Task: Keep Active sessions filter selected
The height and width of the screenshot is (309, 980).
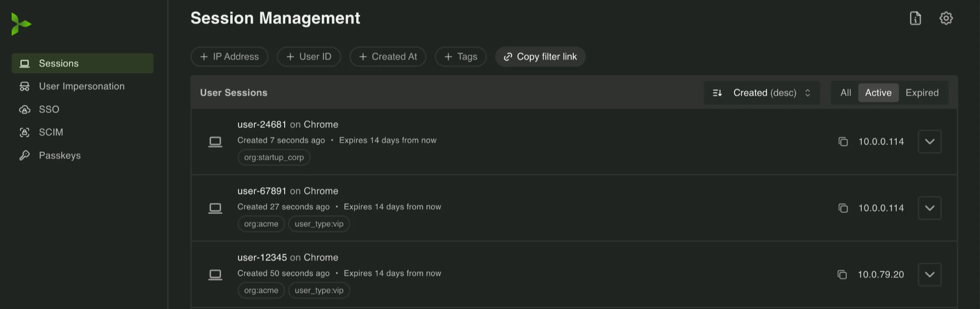Action: pos(878,93)
